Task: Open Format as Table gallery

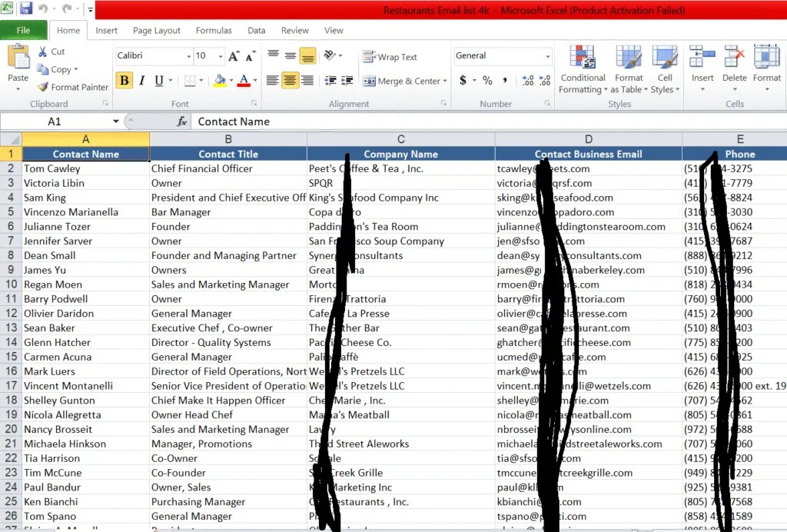Action: click(x=629, y=69)
